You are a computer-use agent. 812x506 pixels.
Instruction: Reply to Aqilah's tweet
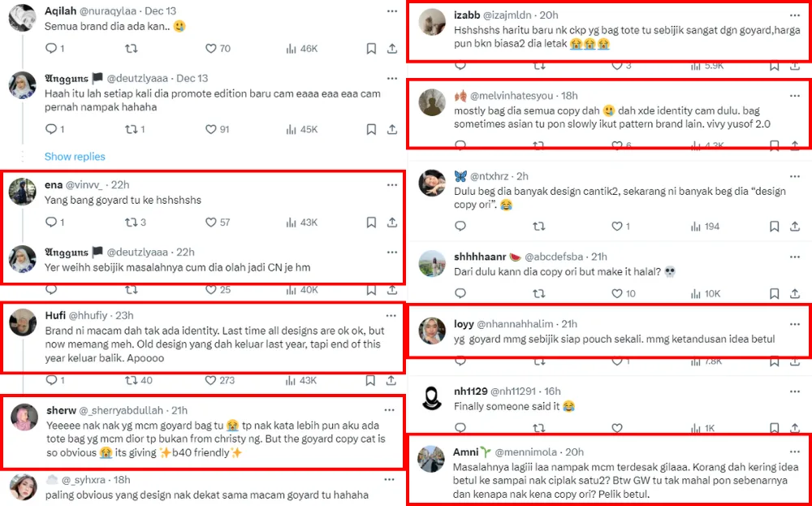click(x=50, y=49)
